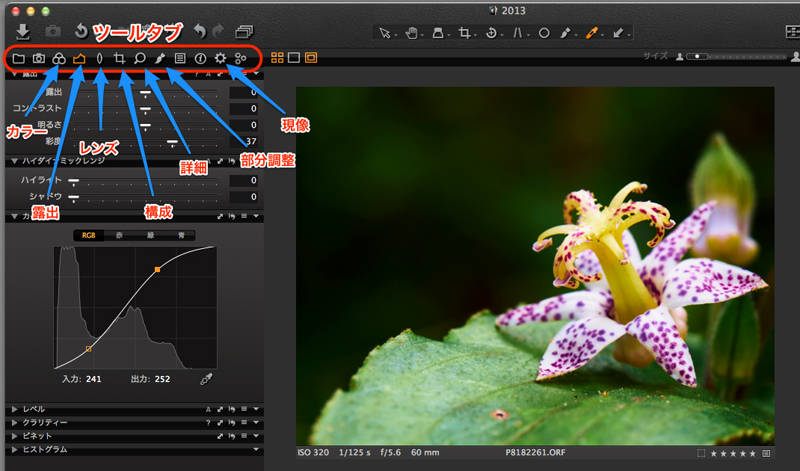Open the Output gear tool tab
This screenshot has width=800, height=471.
coord(220,59)
